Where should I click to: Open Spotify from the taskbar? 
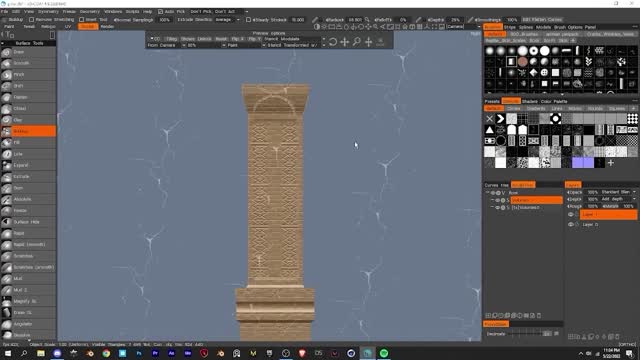click(384, 353)
